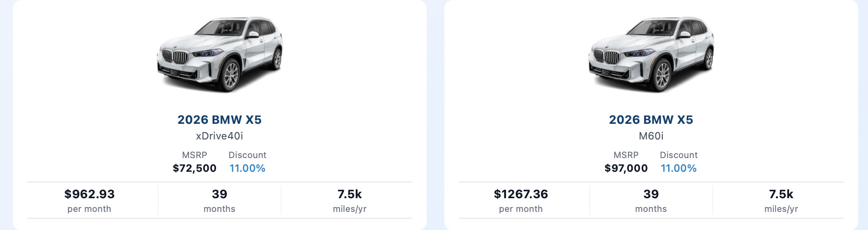868x230 pixels.
Task: Click the MSRP label above $72,500
Action: coord(194,155)
